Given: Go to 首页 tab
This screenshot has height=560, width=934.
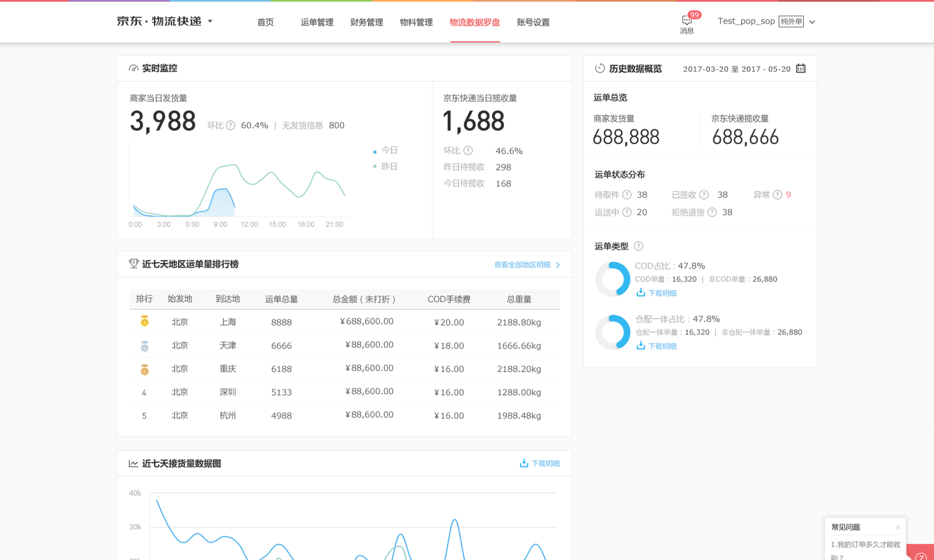Looking at the screenshot, I should (x=265, y=22).
